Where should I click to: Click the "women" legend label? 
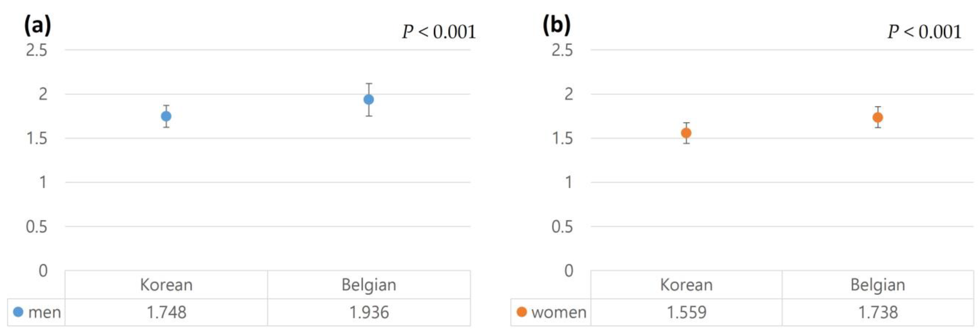point(558,312)
